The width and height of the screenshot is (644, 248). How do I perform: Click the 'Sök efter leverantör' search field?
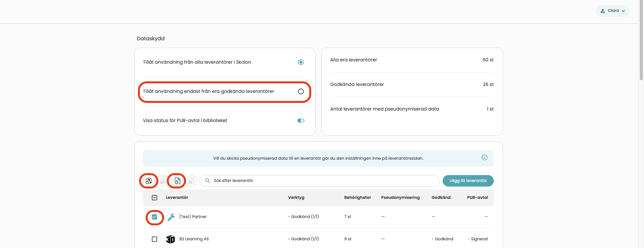(320, 181)
